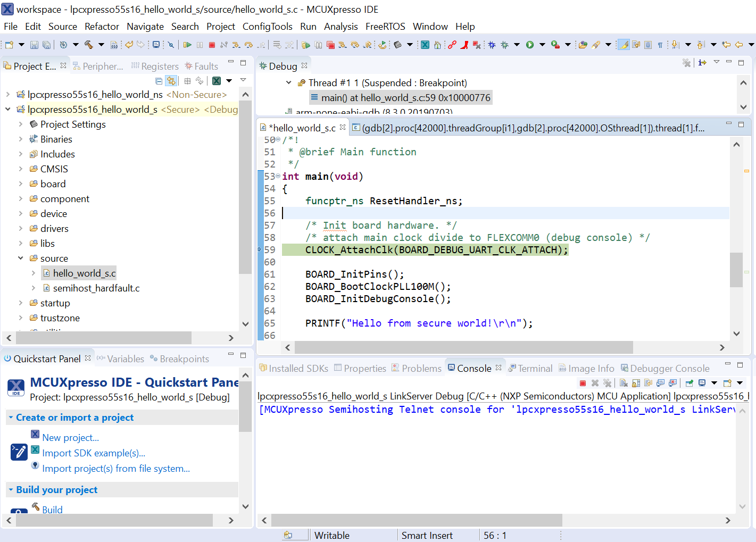The image size is (756, 542).
Task: Toggle Link with Editor in Project Explorer
Action: pyautogui.click(x=171, y=81)
